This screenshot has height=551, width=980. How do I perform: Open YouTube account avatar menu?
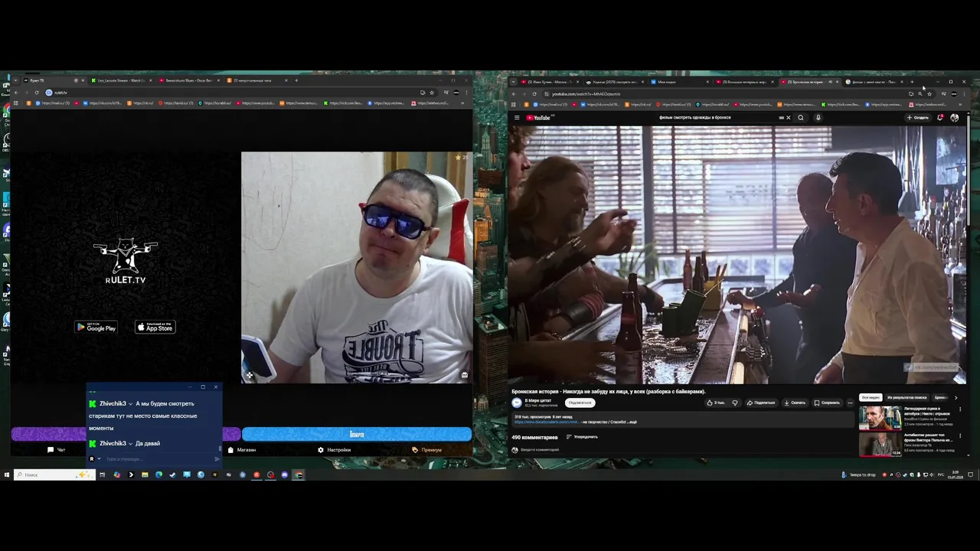tap(955, 118)
